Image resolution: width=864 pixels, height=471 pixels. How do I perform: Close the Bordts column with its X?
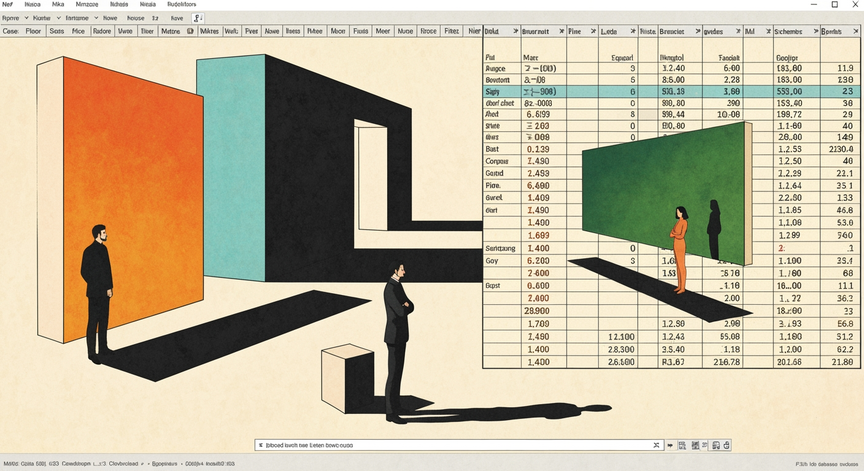point(856,31)
